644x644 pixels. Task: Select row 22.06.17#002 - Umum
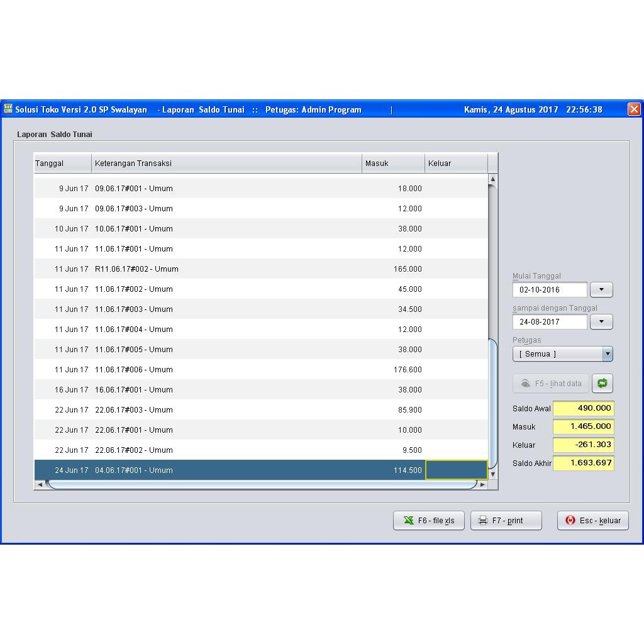coord(261,450)
